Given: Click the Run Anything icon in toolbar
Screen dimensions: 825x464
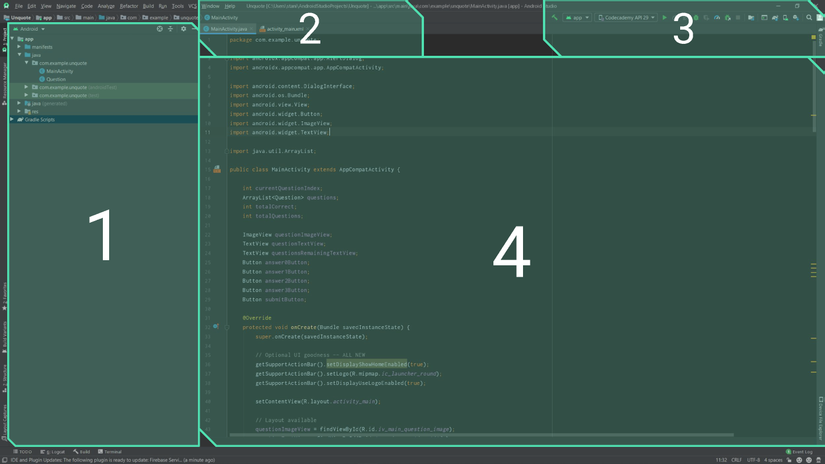Looking at the screenshot, I should point(764,17).
